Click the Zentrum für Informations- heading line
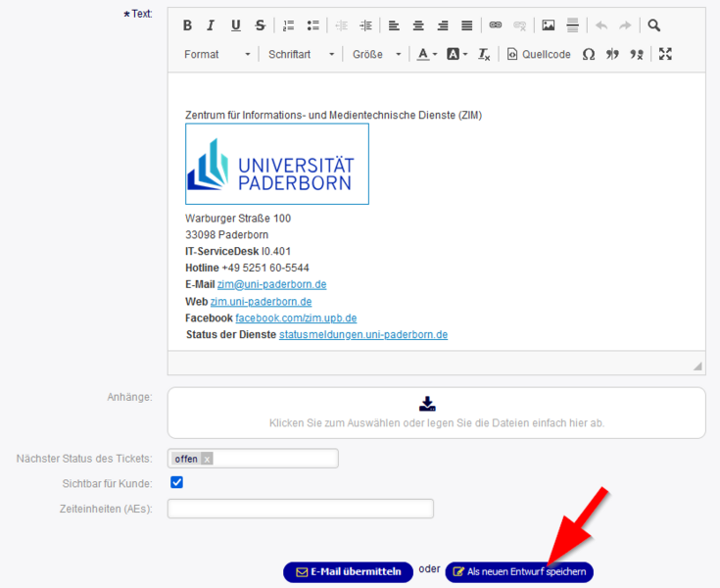This screenshot has width=720, height=588. click(333, 115)
